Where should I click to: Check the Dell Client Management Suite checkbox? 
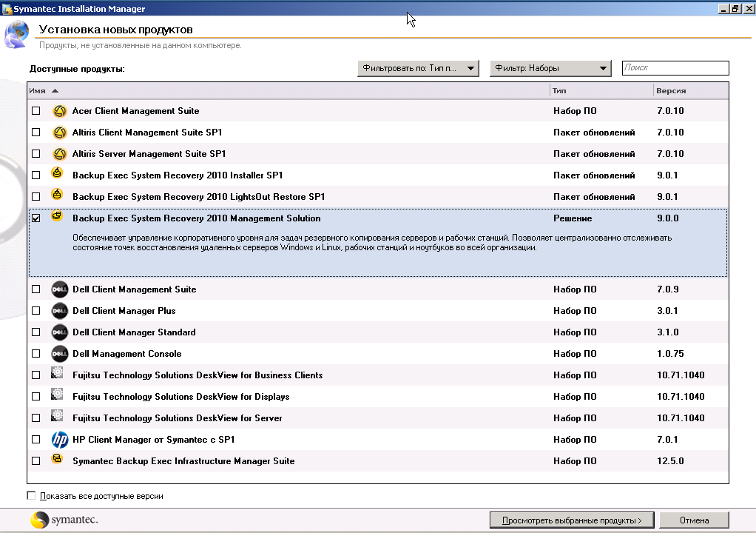tap(36, 289)
